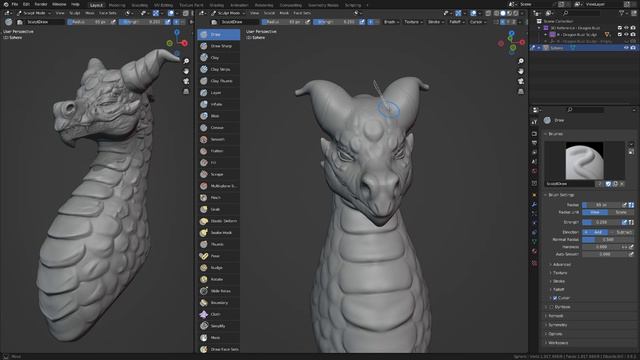
Task: Toggle fake user shield on SculptDraw brush
Action: pyautogui.click(x=608, y=184)
